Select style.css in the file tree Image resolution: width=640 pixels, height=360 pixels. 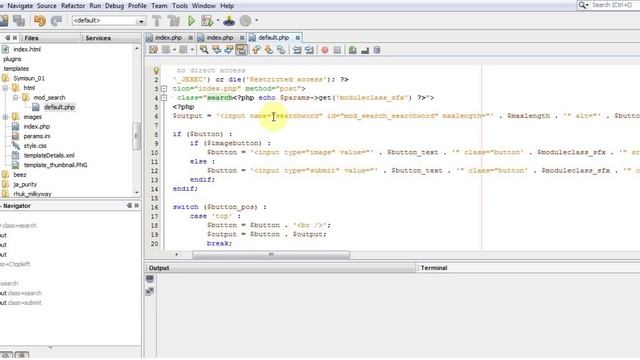tap(35, 146)
